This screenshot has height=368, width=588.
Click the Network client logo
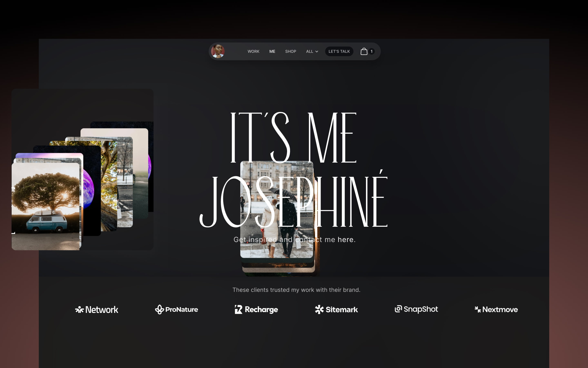(x=96, y=310)
